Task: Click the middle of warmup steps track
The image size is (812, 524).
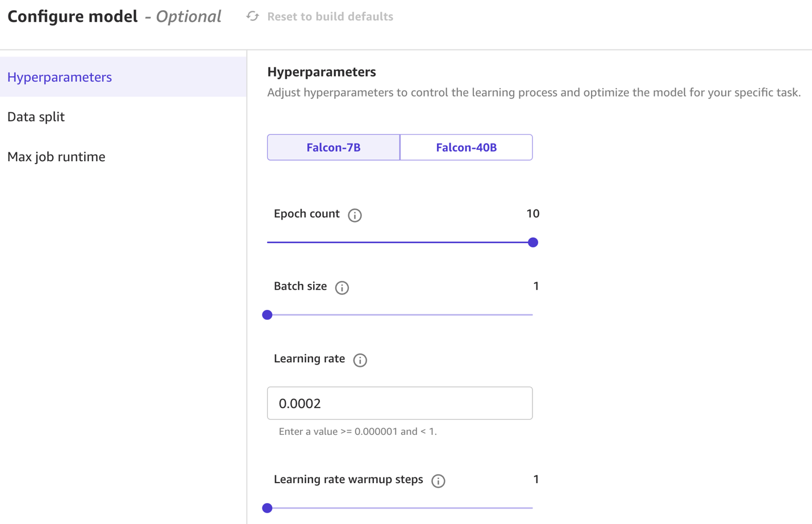Action: coord(400,508)
